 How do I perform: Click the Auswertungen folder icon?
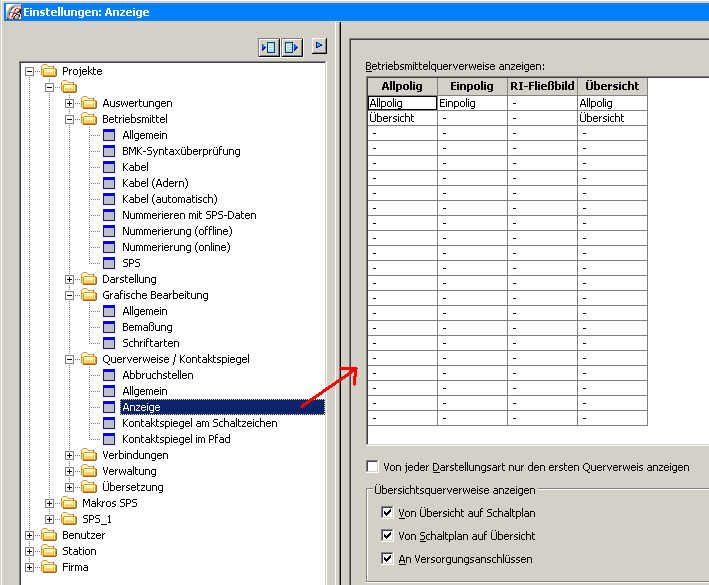click(x=89, y=103)
